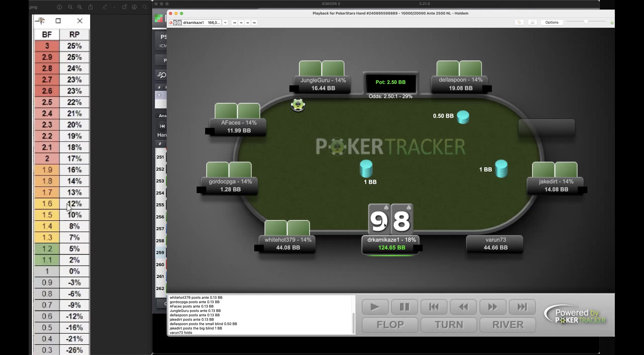The image size is (644, 355).
Task: Open the Options button
Action: pyautogui.click(x=552, y=22)
